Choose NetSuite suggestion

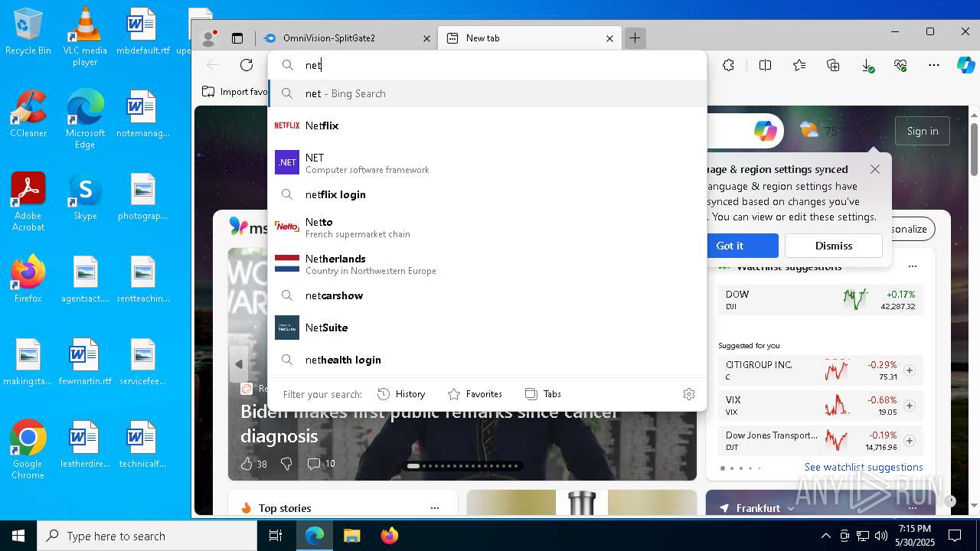[487, 328]
